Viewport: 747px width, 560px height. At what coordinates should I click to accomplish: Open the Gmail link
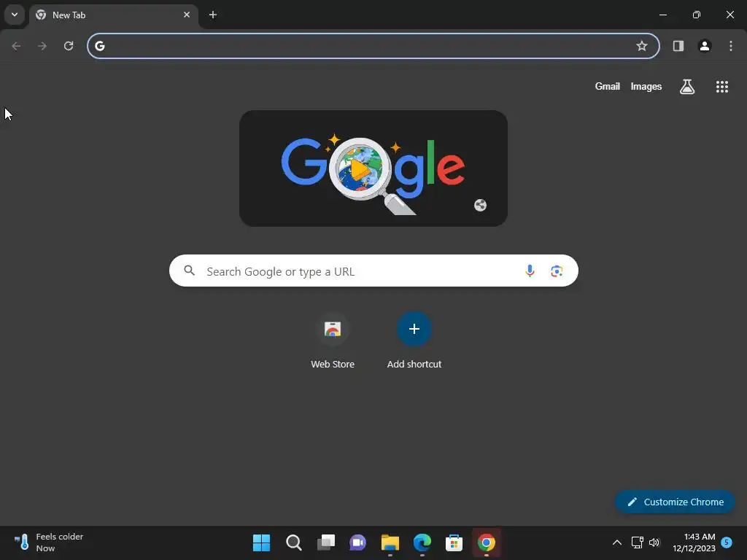(607, 86)
